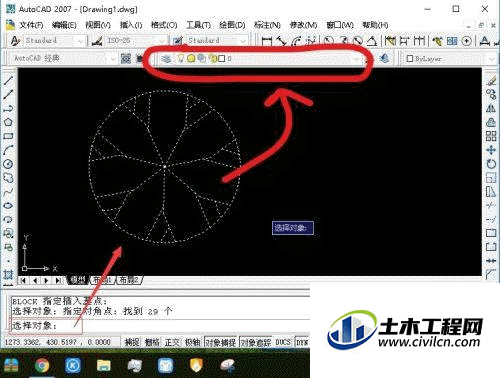
Task: Click the Angular Dimension icon
Action: click(372, 41)
